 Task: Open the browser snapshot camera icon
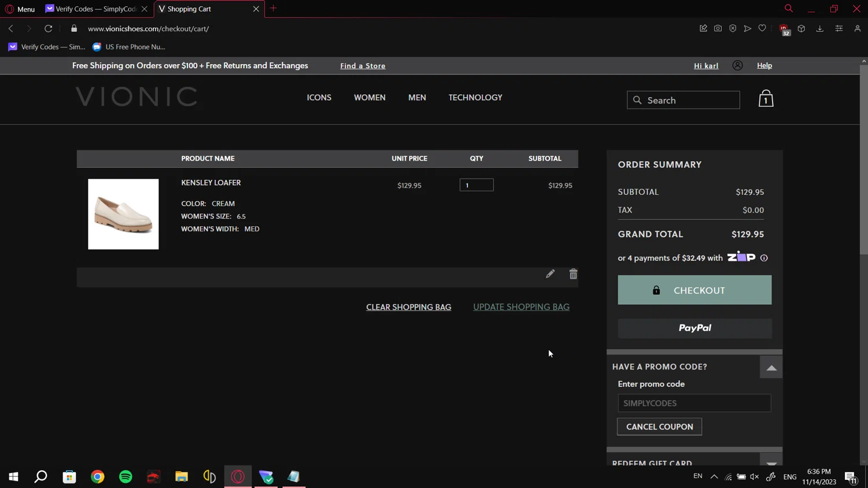coord(718,28)
